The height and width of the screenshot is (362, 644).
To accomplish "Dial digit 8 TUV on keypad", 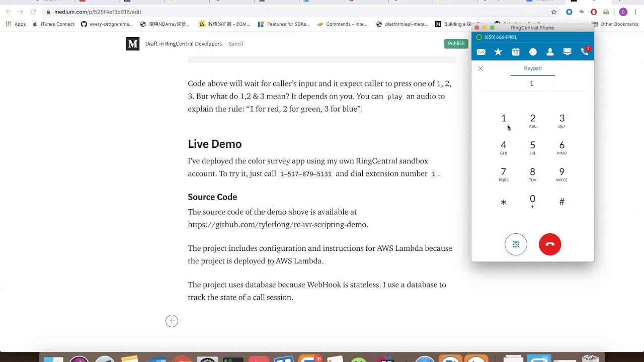I will point(533,174).
